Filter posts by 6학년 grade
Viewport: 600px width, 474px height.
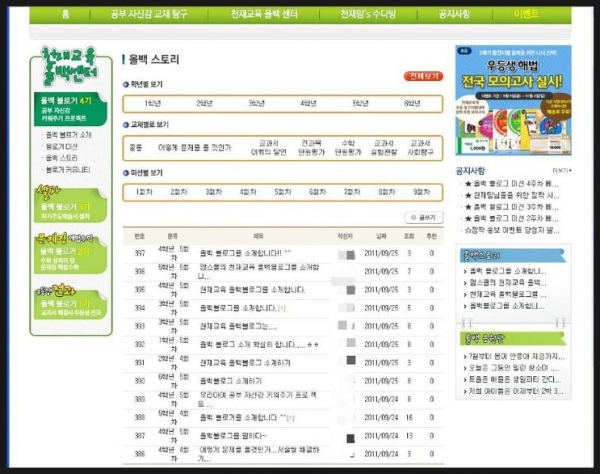point(411,103)
